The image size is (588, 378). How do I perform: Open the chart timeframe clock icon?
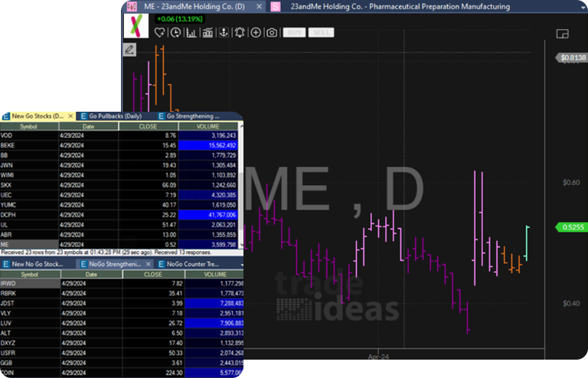[x=175, y=33]
